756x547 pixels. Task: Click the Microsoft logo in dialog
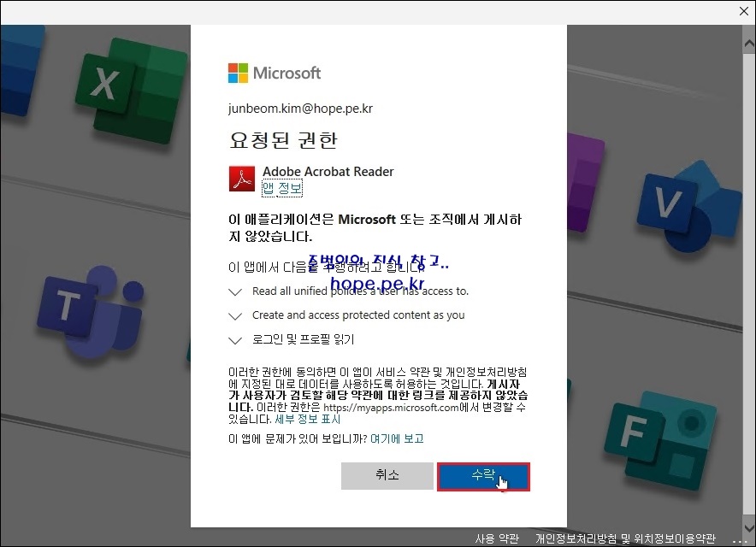point(275,73)
